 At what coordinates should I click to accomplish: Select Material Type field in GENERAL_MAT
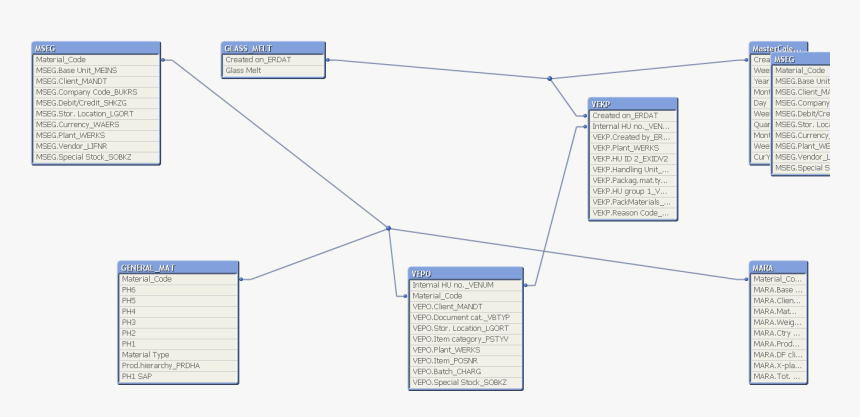146,354
